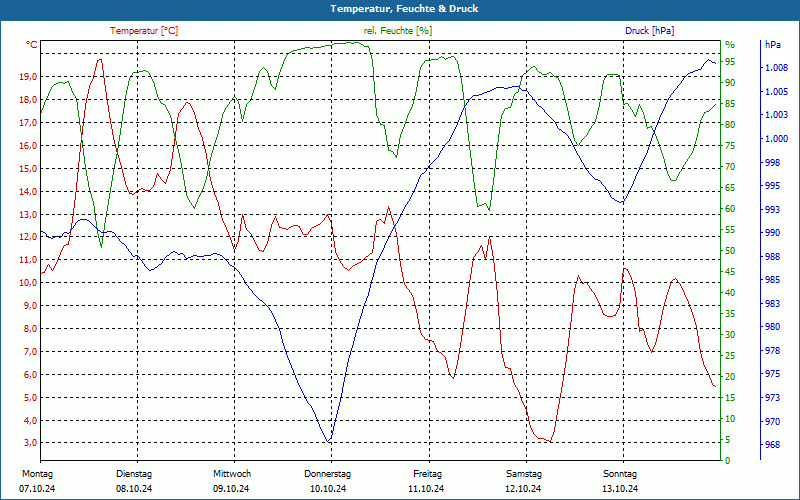Click the chart title 'Temperatur, Feuchte & Druck'
800x500 pixels.
click(x=404, y=9)
